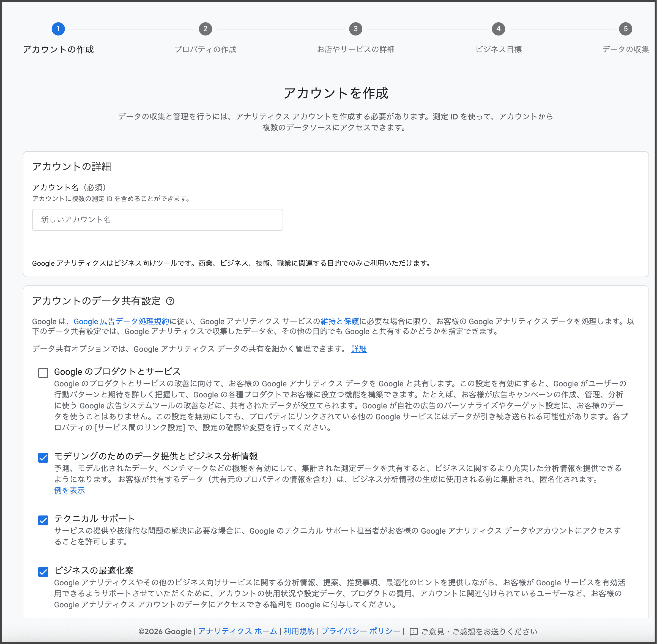Open the 維持と保護 link
The width and height of the screenshot is (657, 644).
(x=340, y=321)
